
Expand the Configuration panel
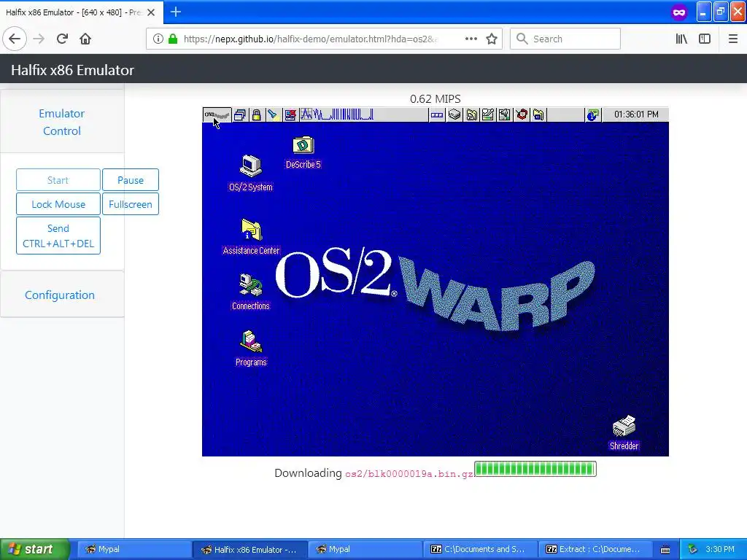[x=60, y=295]
